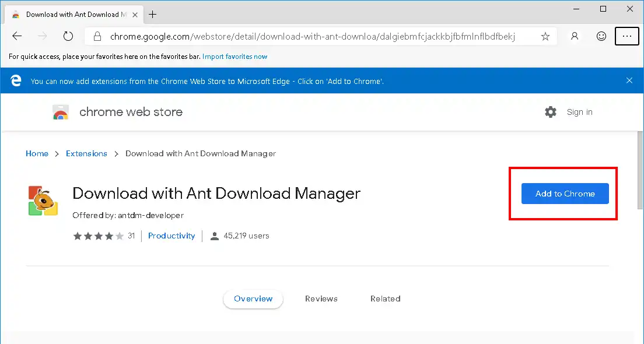Click the 31 ratings count
The height and width of the screenshot is (344, 644).
131,236
